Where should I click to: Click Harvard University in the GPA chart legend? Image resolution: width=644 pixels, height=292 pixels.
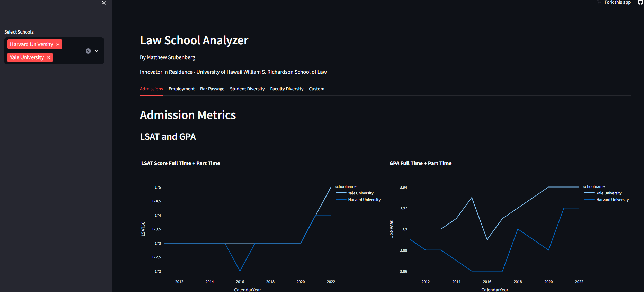[x=612, y=200]
